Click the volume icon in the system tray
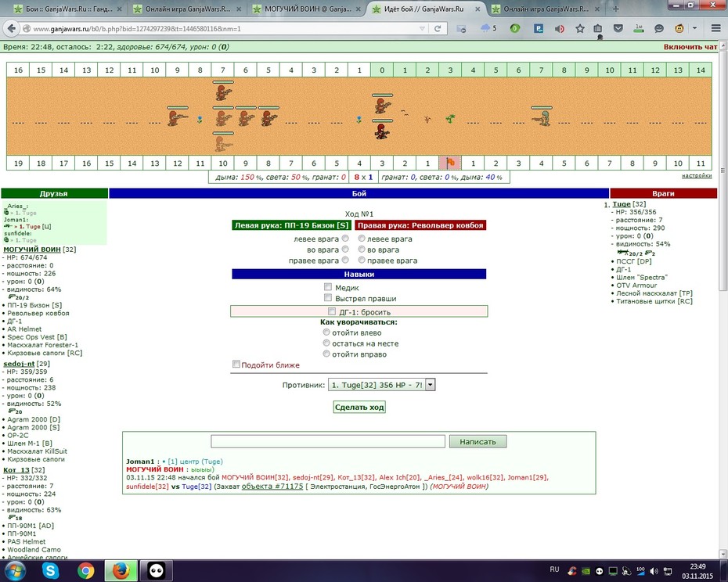This screenshot has height=582, width=728. 654,571
